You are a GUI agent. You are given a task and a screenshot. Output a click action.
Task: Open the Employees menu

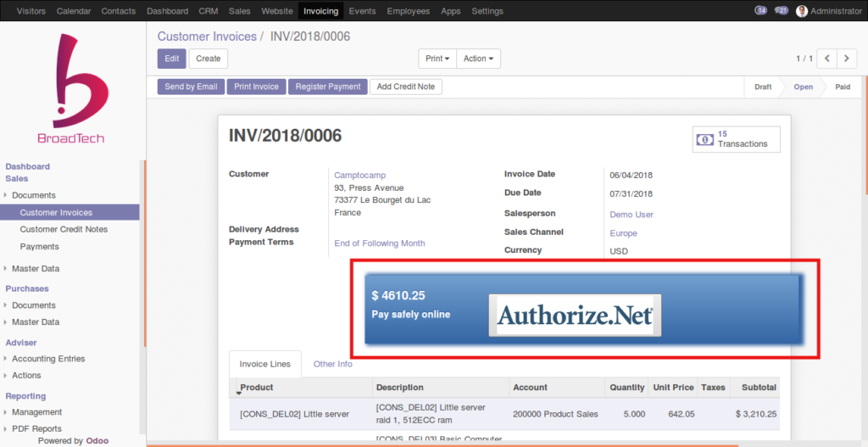409,11
